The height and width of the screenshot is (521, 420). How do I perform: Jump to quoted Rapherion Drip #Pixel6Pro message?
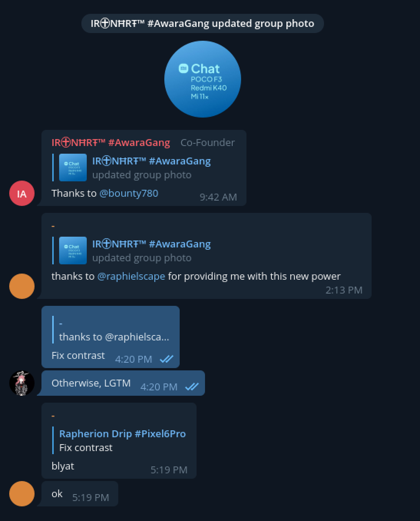tap(119, 440)
